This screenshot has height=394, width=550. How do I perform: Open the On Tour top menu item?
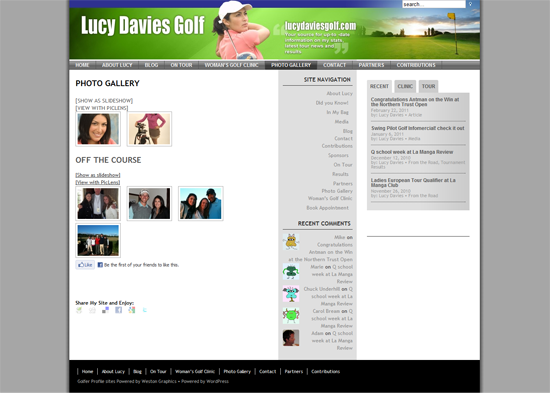181,65
